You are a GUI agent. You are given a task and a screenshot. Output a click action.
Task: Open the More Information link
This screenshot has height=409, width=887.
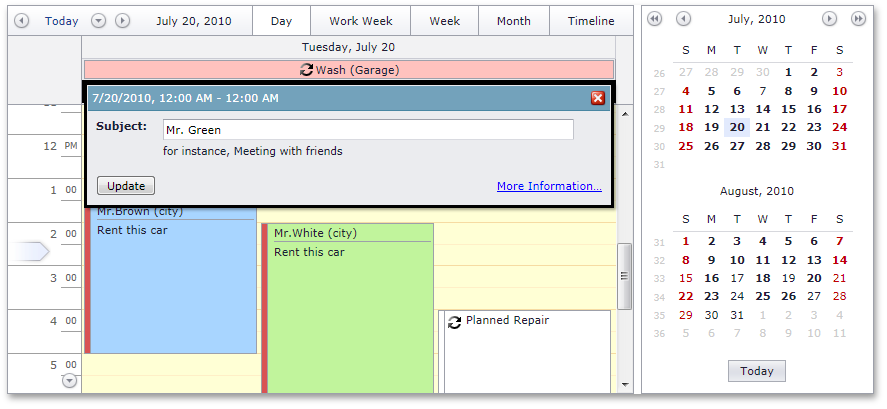549,186
